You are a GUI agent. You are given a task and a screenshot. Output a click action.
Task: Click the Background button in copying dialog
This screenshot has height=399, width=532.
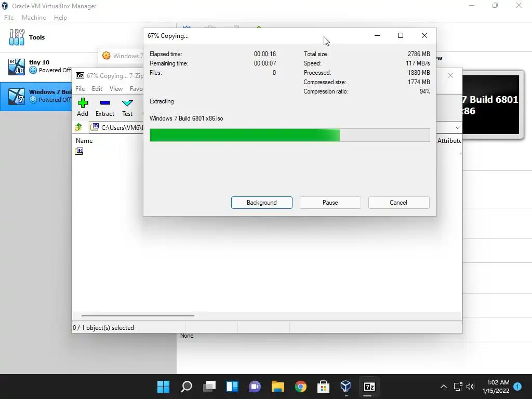[262, 203]
